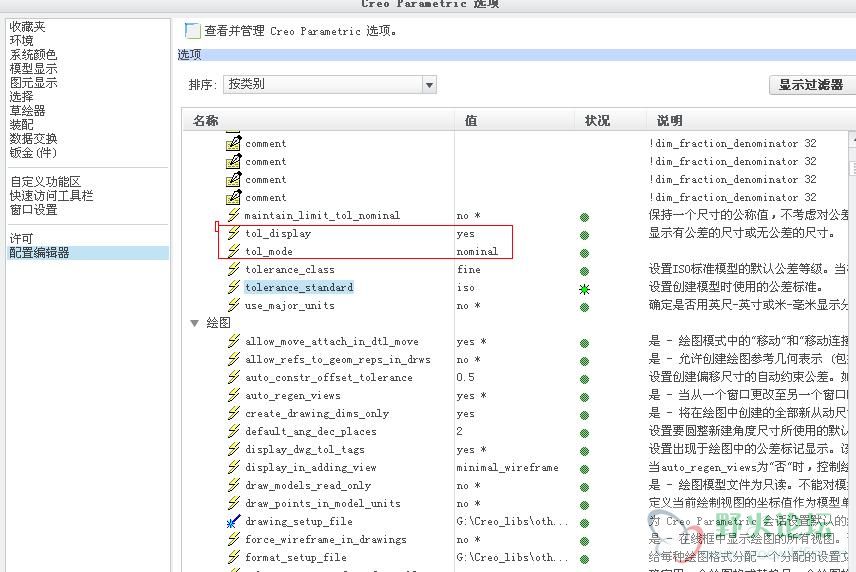Click the 显示过滤器 button
856x572 pixels.
pos(812,85)
